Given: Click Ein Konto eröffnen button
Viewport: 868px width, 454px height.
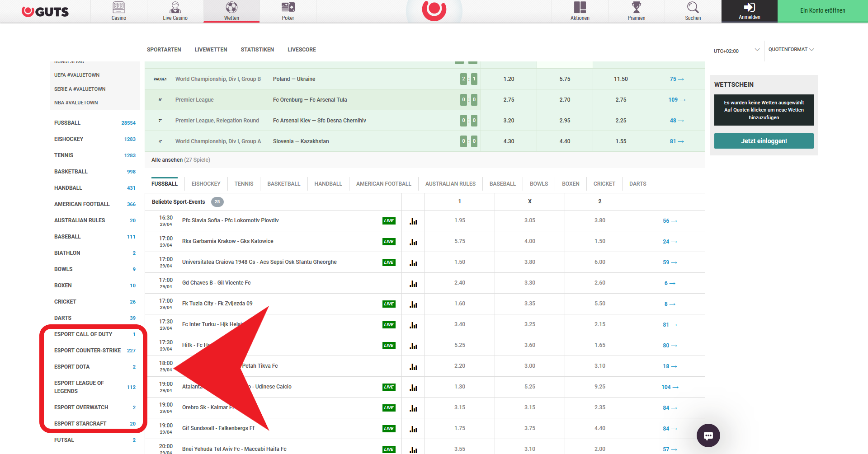Looking at the screenshot, I should [823, 11].
